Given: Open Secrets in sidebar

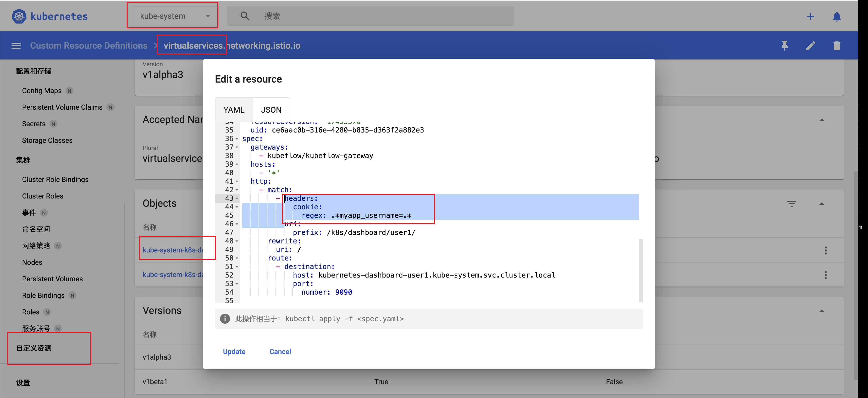Looking at the screenshot, I should pos(34,123).
